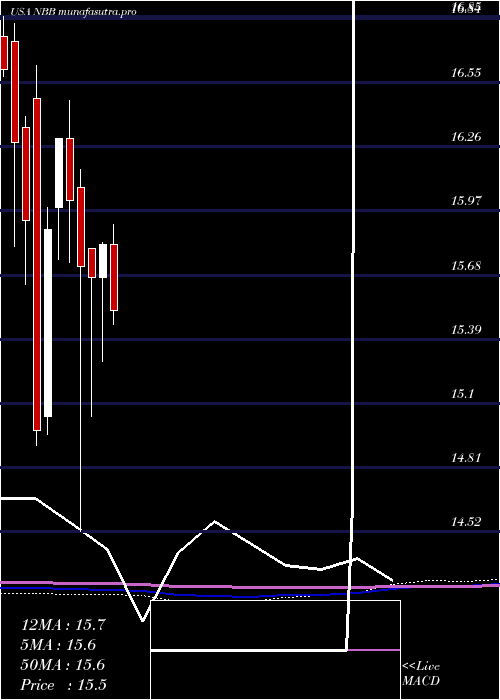
Task: Click the '<<Live MACD' label
Action: [x=421, y=674]
